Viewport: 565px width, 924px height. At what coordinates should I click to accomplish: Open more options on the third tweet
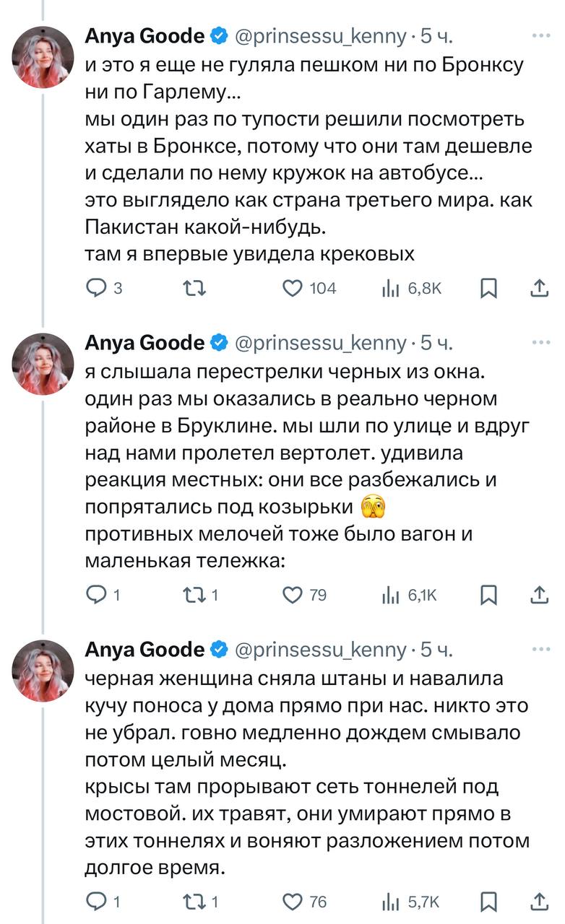coord(540,649)
